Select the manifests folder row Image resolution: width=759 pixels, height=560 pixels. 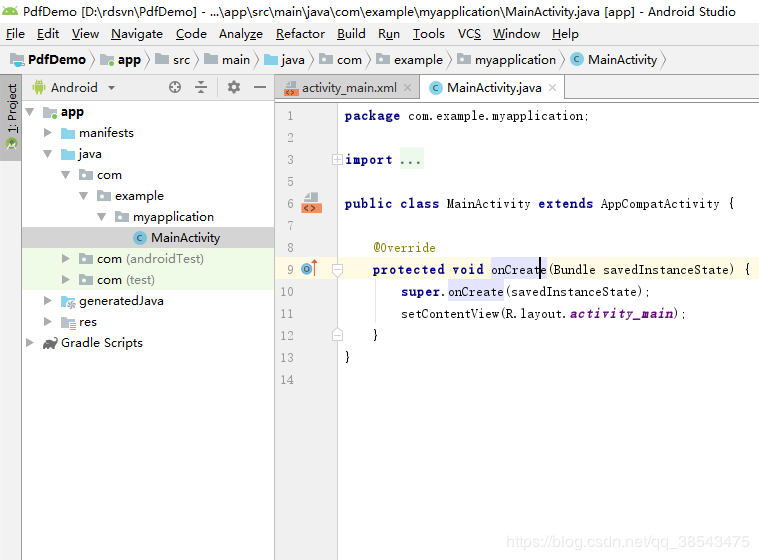point(148,133)
